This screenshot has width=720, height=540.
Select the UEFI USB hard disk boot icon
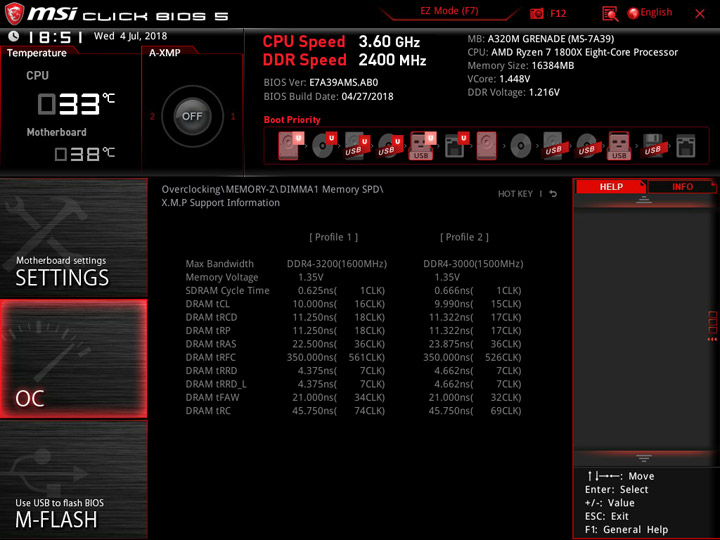coord(357,146)
